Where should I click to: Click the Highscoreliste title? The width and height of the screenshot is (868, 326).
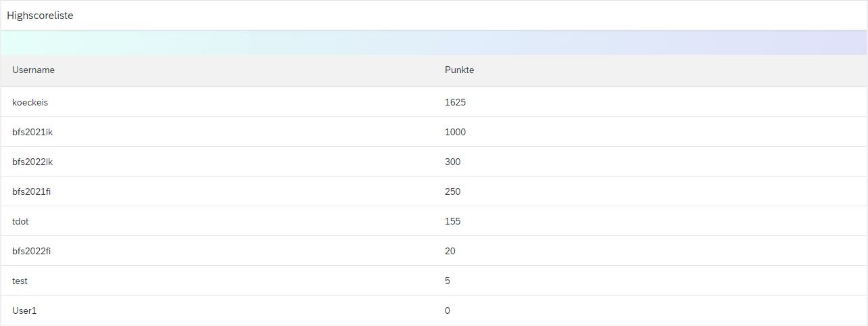point(40,16)
